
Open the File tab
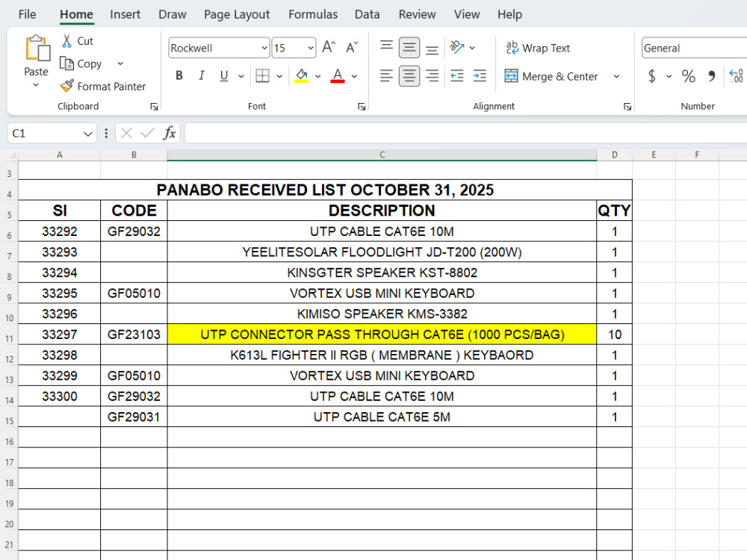click(27, 14)
